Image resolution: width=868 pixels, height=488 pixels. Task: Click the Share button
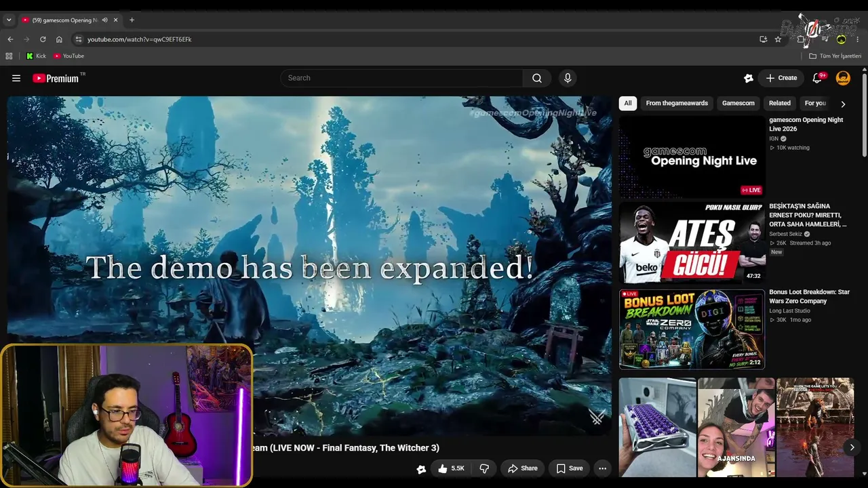(522, 468)
